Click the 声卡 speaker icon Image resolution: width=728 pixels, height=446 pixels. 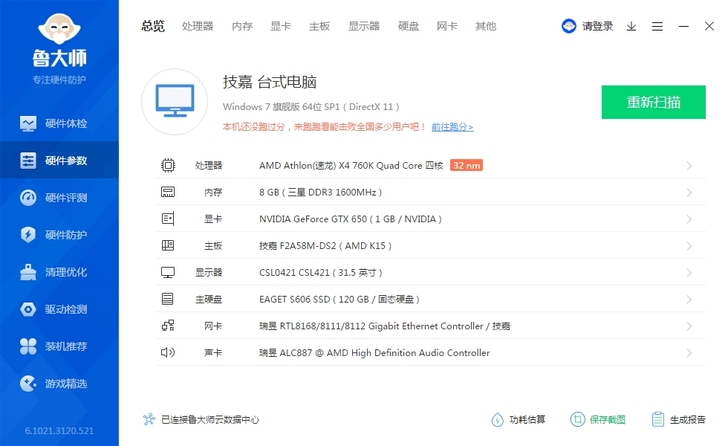pyautogui.click(x=168, y=353)
